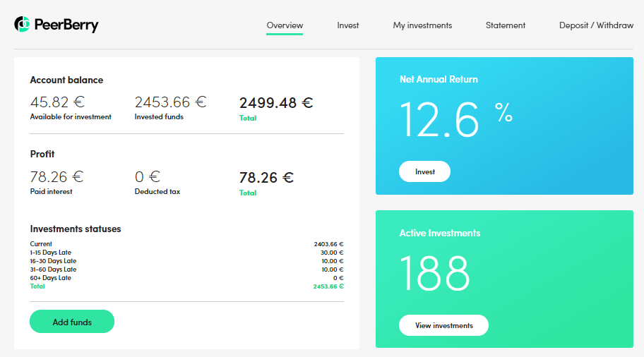644x357 pixels.
Task: Switch to the Statement tab
Action: pos(505,25)
